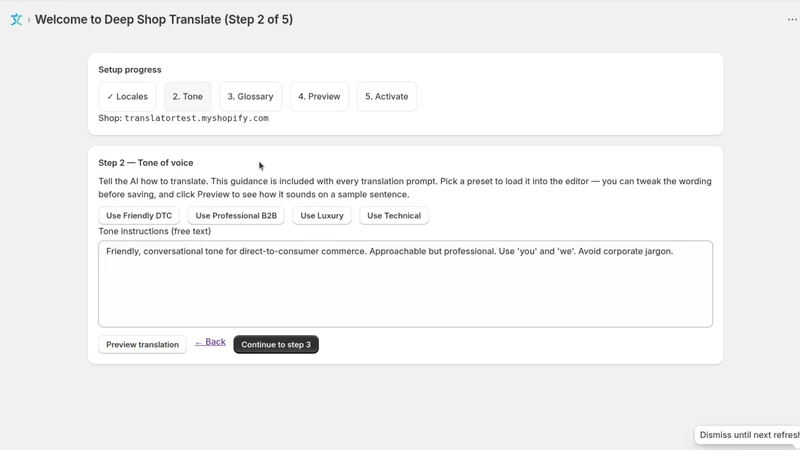Apply the Use Luxury tone preset

(x=321, y=215)
